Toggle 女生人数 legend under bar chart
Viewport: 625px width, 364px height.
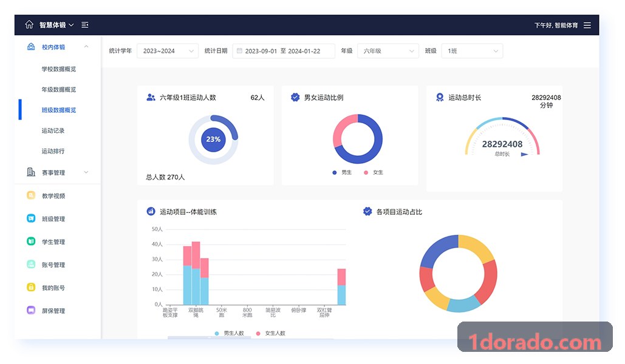(271, 333)
